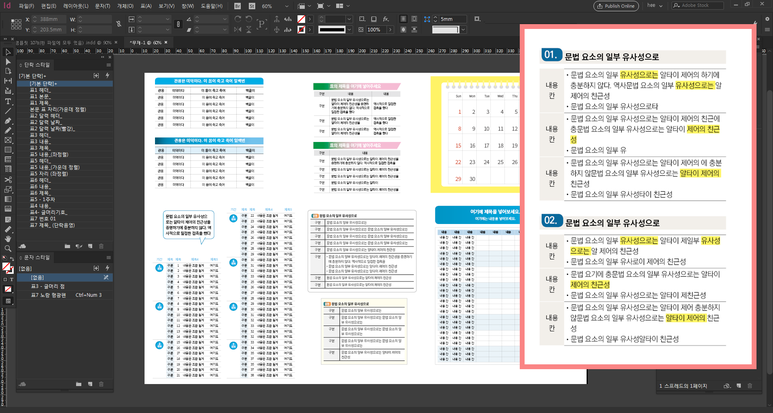Click the Publish Online button
Screen dimensions: 773x413
pyautogui.click(x=616, y=6)
